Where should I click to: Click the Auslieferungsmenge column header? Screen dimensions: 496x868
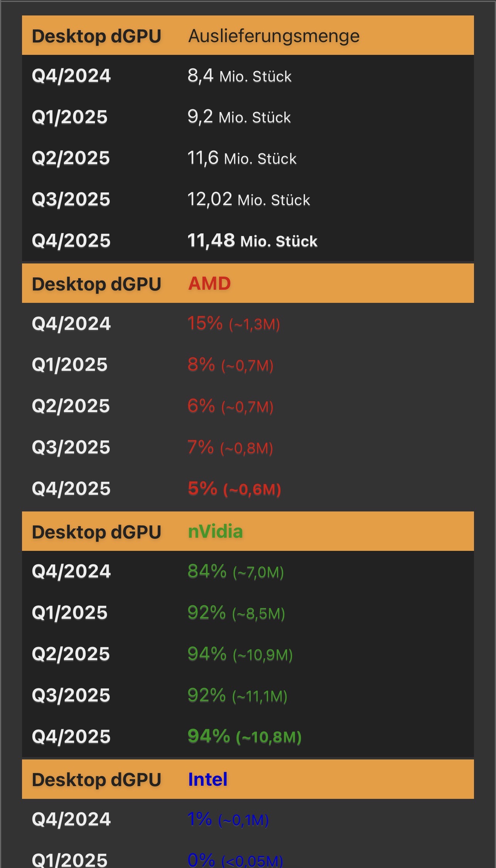(x=274, y=36)
